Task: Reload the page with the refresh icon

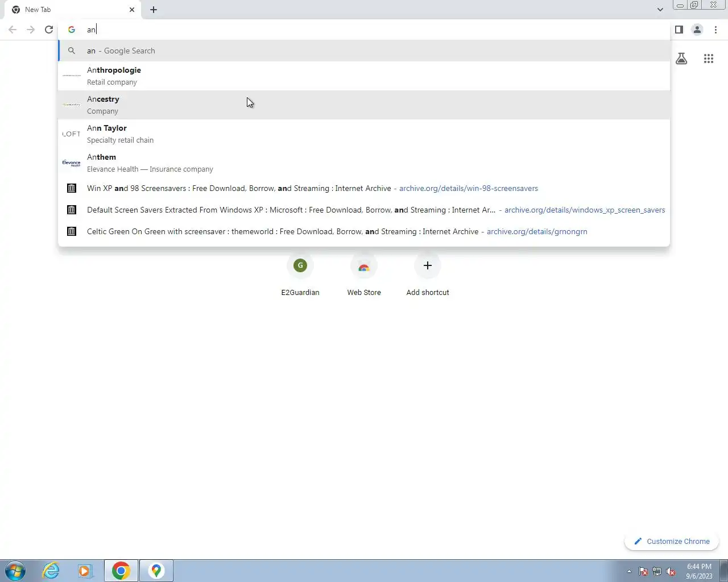Action: 49,30
